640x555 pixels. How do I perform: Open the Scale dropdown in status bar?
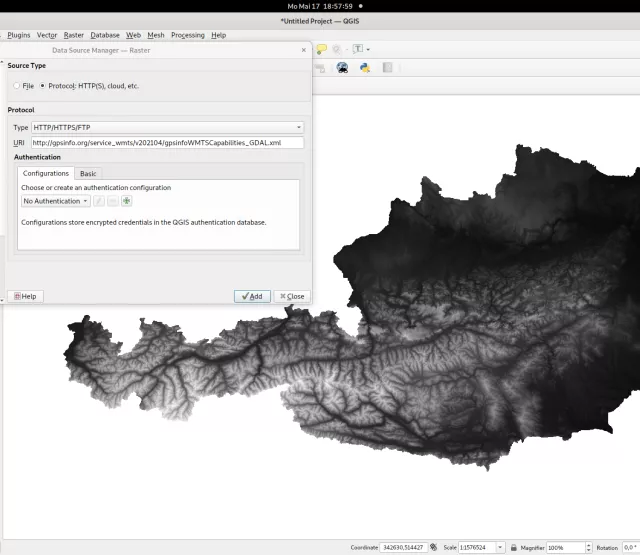[x=500, y=547]
